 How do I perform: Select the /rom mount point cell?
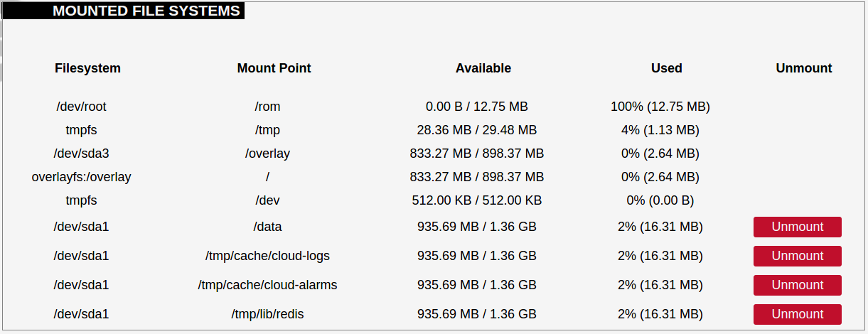[267, 107]
